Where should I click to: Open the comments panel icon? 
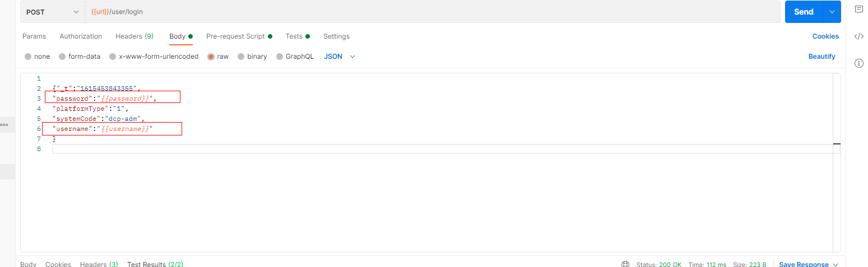point(858,10)
